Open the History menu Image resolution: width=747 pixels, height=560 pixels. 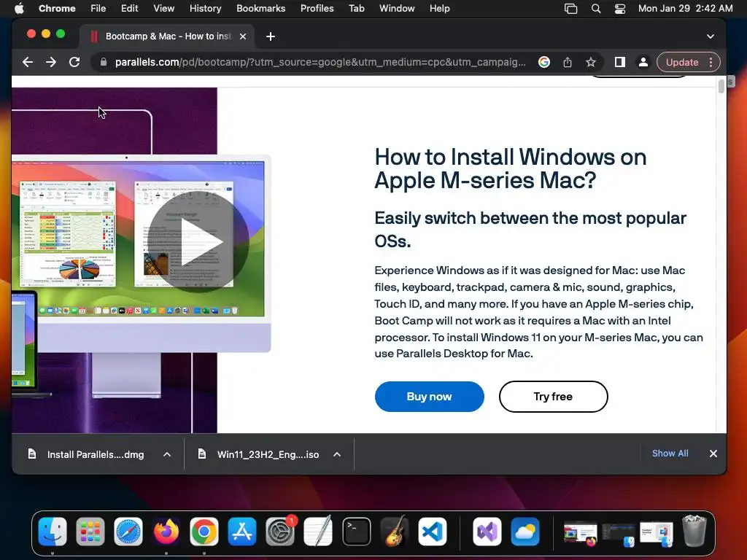205,9
